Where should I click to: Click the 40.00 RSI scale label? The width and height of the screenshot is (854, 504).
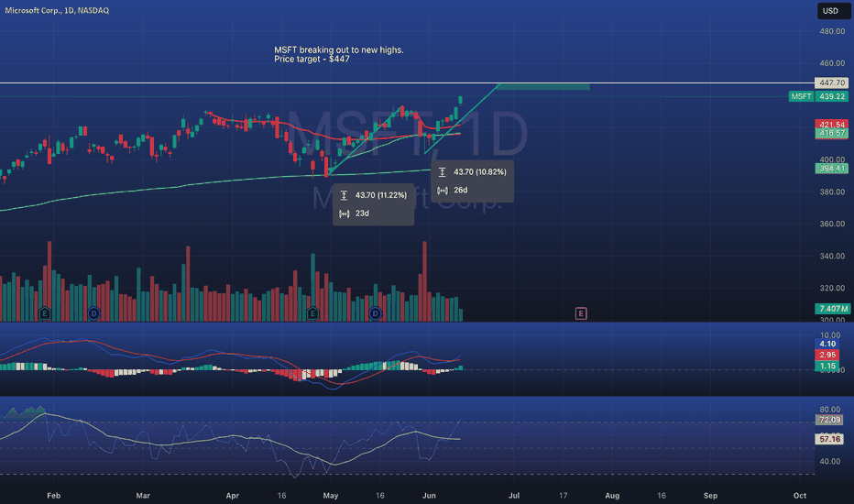(x=830, y=461)
